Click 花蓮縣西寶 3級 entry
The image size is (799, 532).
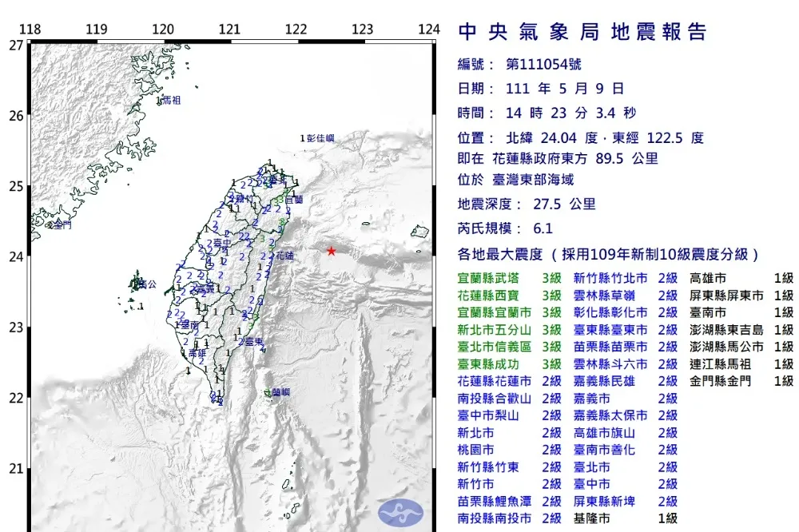point(509,296)
